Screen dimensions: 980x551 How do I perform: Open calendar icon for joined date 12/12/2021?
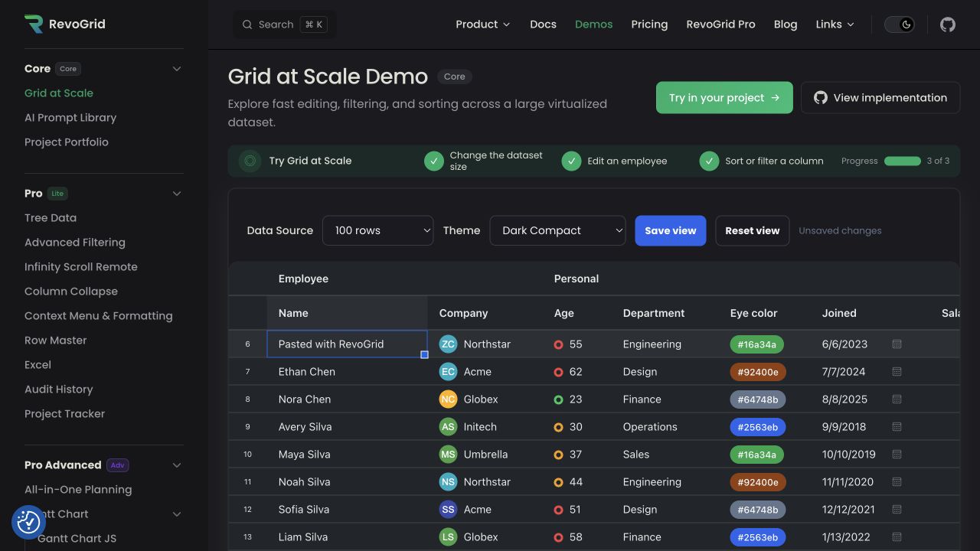[897, 510]
